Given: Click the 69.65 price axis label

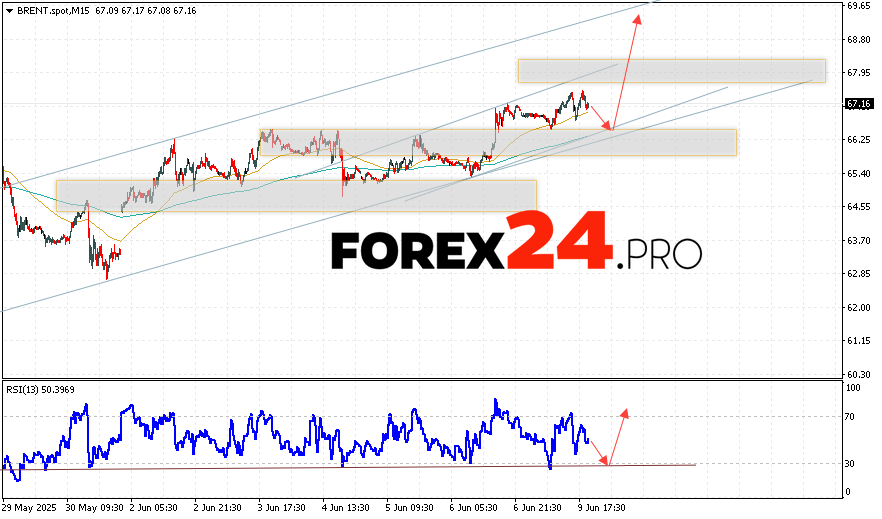Looking at the screenshot, I should [858, 6].
